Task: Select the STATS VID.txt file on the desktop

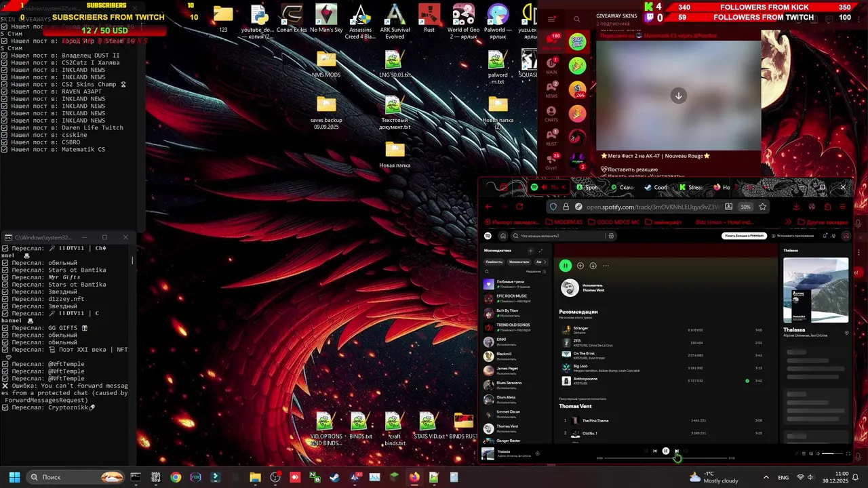Action: click(429, 427)
